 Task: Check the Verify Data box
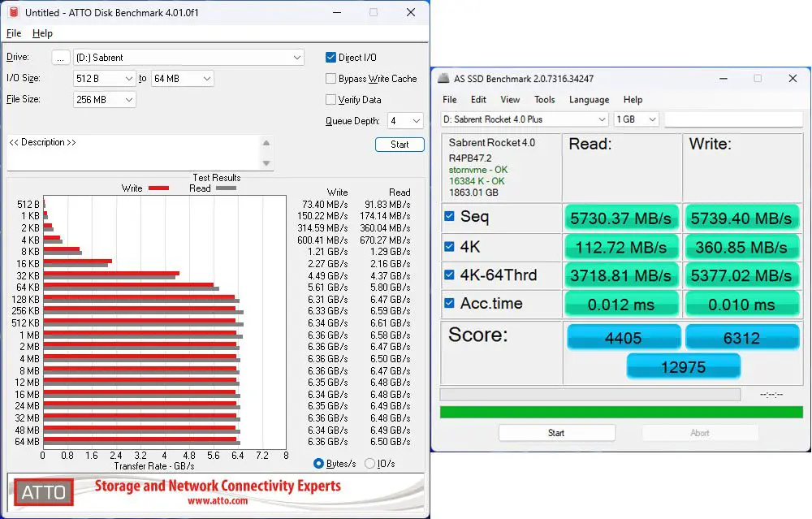(x=330, y=99)
